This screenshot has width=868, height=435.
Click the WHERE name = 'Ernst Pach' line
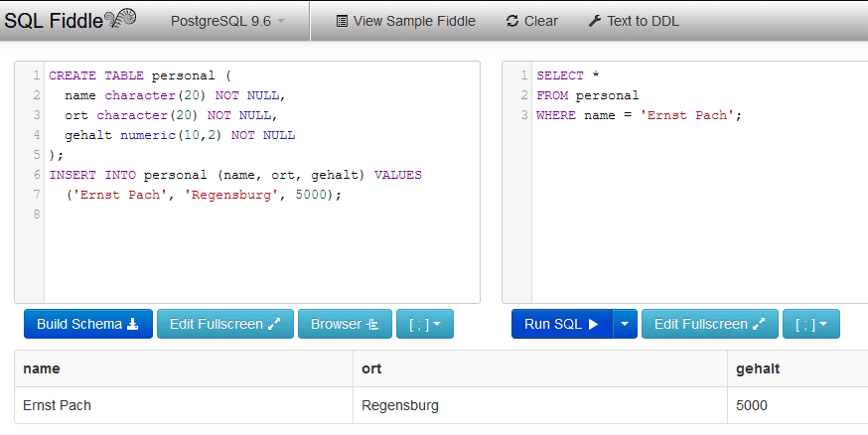[639, 115]
